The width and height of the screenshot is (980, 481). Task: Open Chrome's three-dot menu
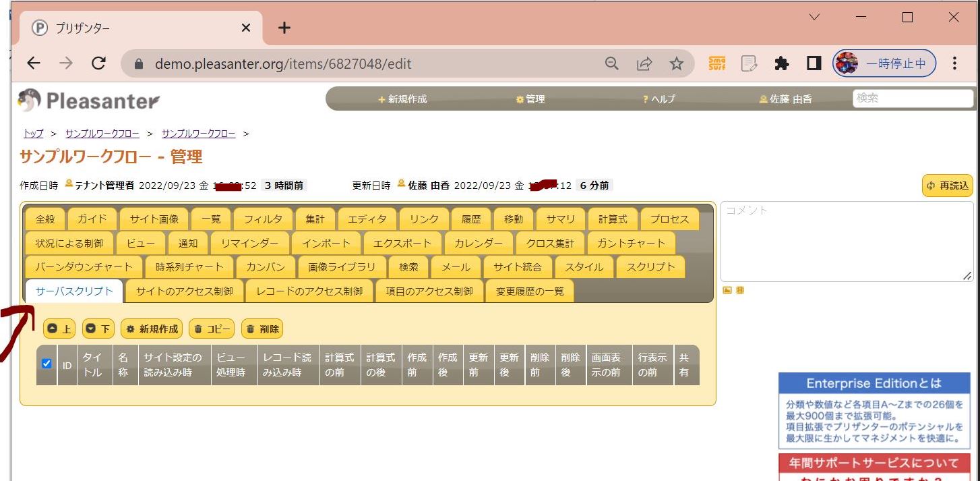[954, 64]
